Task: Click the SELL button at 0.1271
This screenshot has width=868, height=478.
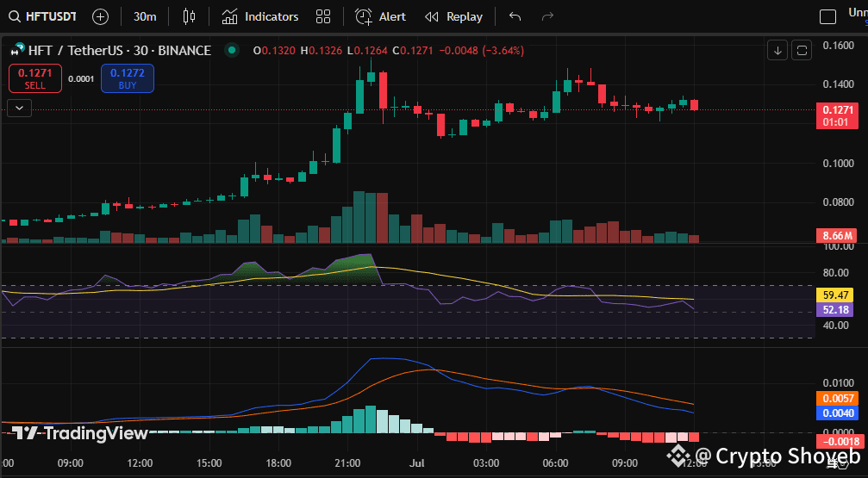Action: (35, 78)
